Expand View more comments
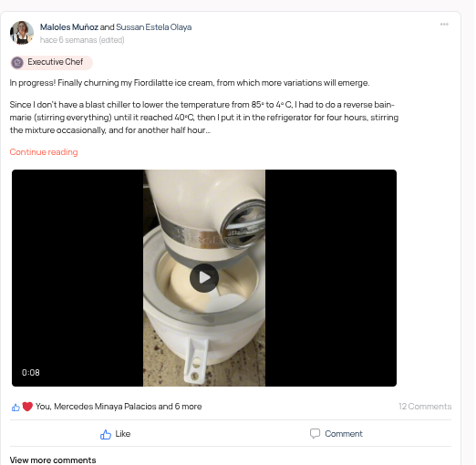 coord(53,460)
